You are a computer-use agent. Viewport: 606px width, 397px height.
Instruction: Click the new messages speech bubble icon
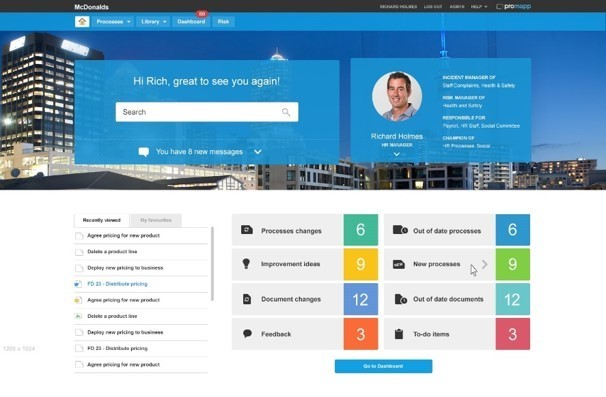(144, 152)
